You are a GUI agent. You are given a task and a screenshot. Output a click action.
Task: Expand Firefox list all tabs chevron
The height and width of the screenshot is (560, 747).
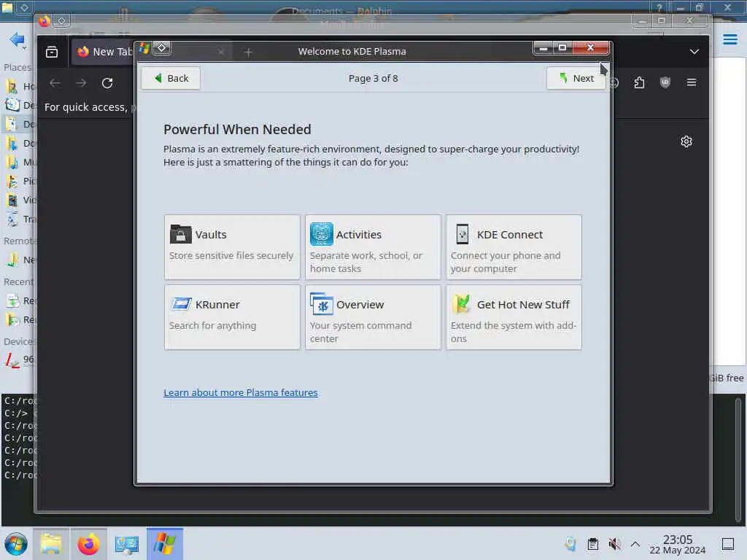click(694, 52)
